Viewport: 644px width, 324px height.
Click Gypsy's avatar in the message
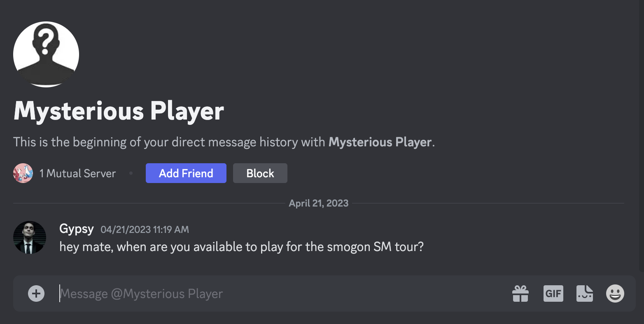tap(30, 237)
